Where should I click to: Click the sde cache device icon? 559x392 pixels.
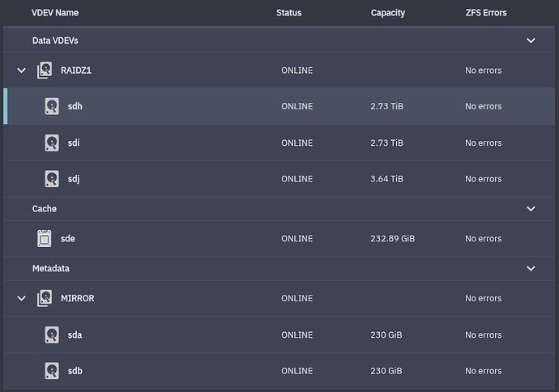45,238
